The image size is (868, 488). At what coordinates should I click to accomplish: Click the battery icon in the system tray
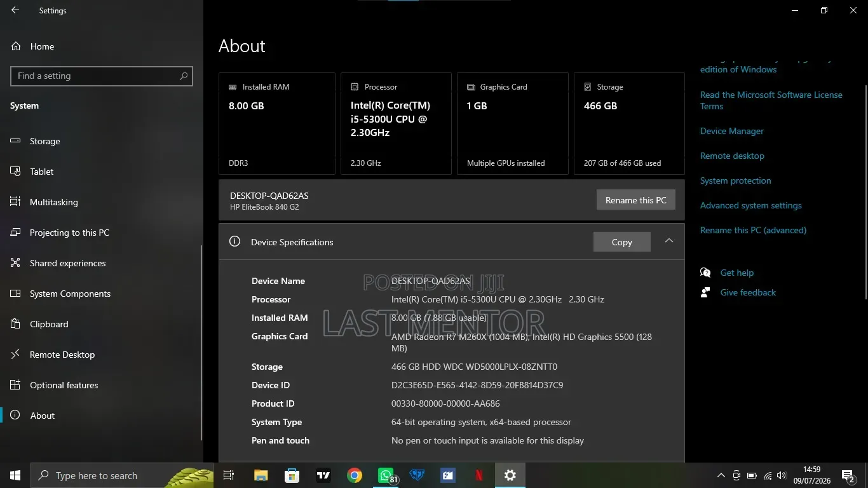click(752, 475)
